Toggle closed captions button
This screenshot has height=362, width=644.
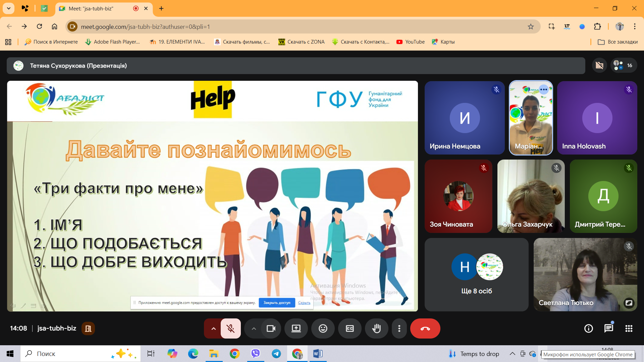(x=350, y=328)
